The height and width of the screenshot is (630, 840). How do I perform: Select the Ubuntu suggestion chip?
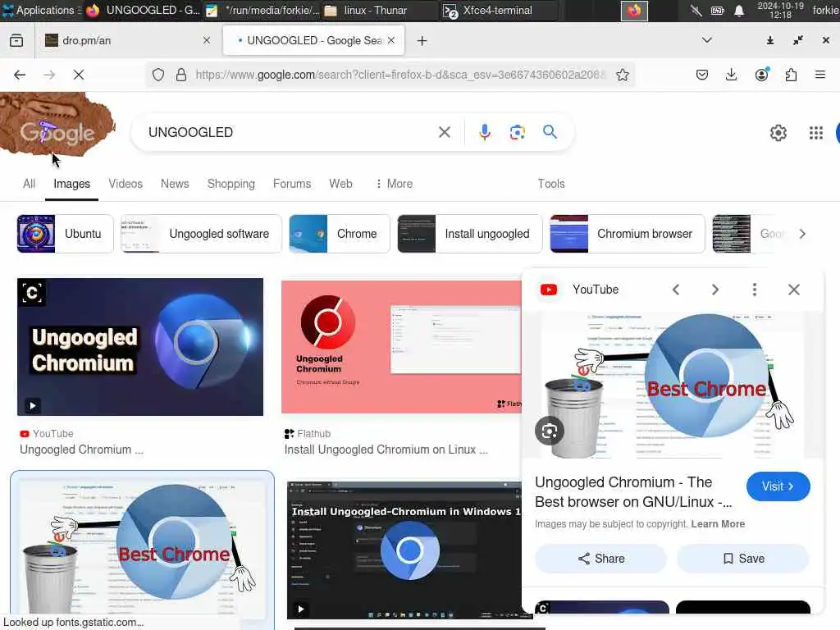(66, 234)
